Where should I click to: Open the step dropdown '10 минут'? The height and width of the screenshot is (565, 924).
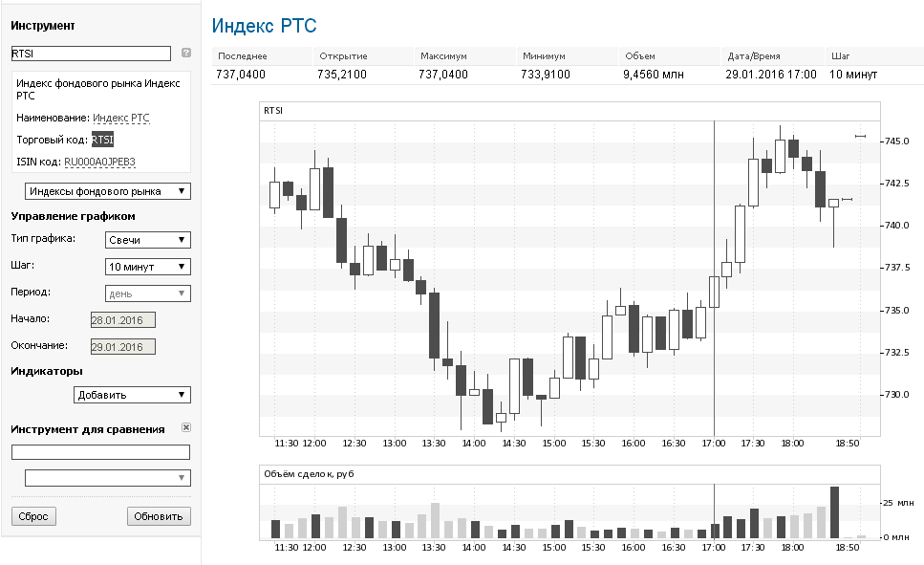pos(146,267)
